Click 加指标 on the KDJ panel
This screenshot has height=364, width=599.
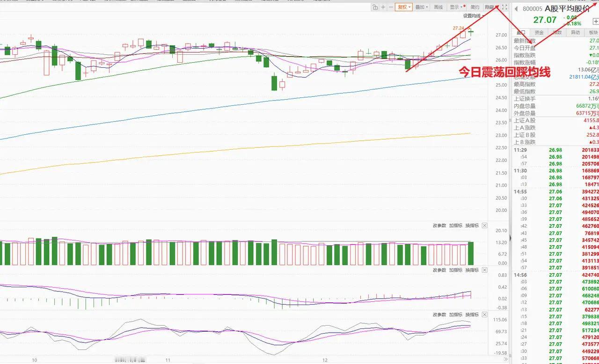[456, 314]
